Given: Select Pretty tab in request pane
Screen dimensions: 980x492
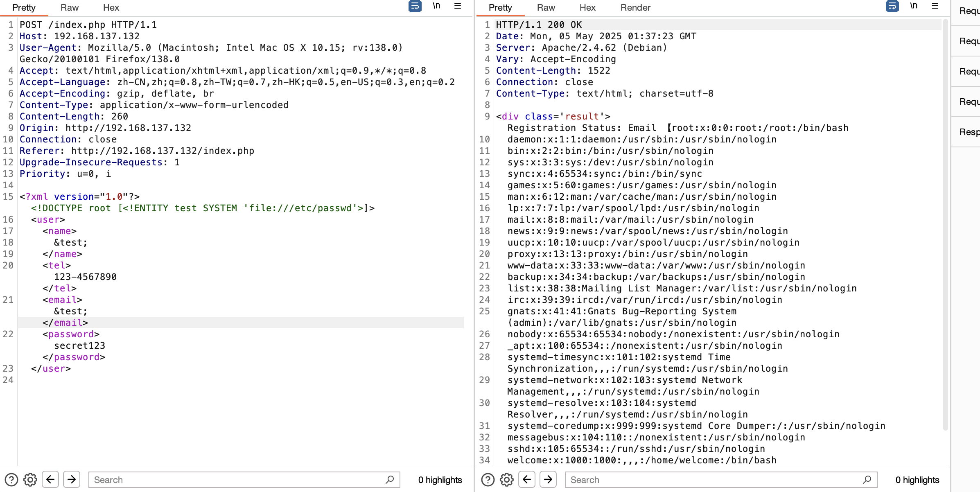Looking at the screenshot, I should [24, 8].
